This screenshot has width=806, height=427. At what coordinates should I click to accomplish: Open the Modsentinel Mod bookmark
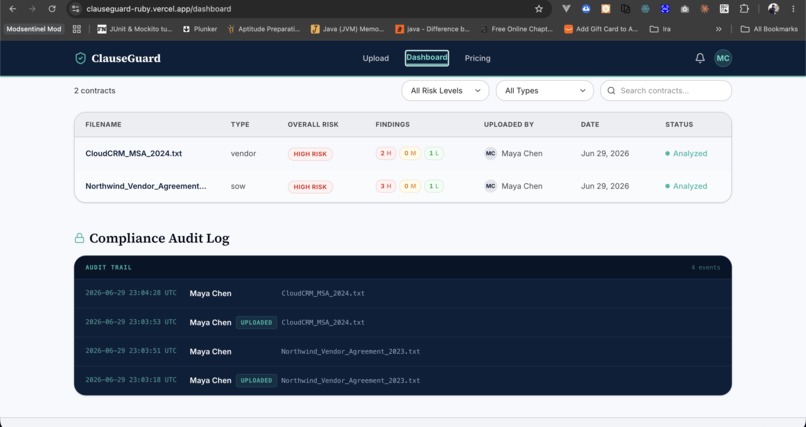point(33,29)
